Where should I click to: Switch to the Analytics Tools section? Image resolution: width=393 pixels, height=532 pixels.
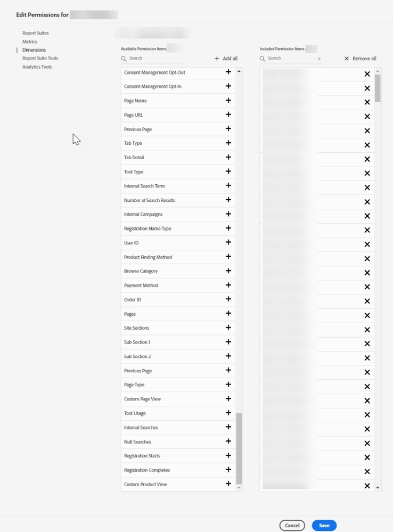tap(37, 67)
